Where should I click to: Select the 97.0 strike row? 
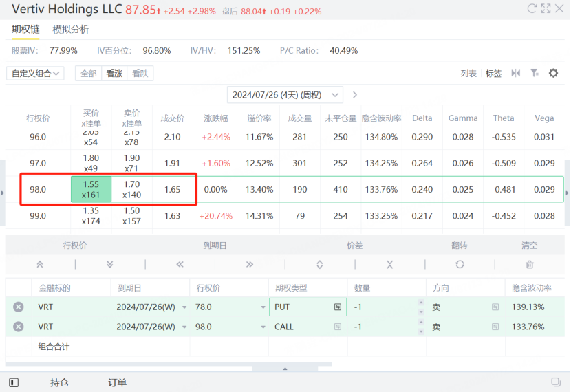pyautogui.click(x=285, y=163)
